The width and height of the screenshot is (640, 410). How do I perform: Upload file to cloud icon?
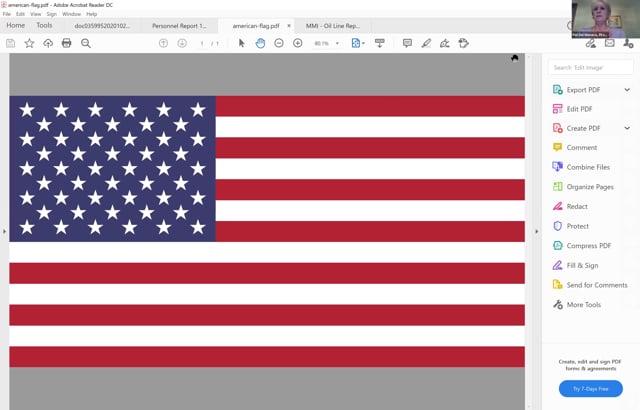[x=48, y=43]
